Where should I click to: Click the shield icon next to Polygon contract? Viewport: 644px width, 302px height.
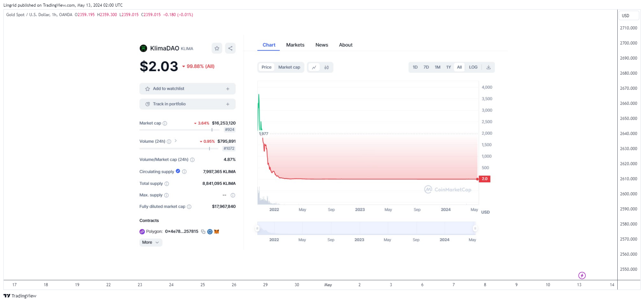click(x=210, y=232)
